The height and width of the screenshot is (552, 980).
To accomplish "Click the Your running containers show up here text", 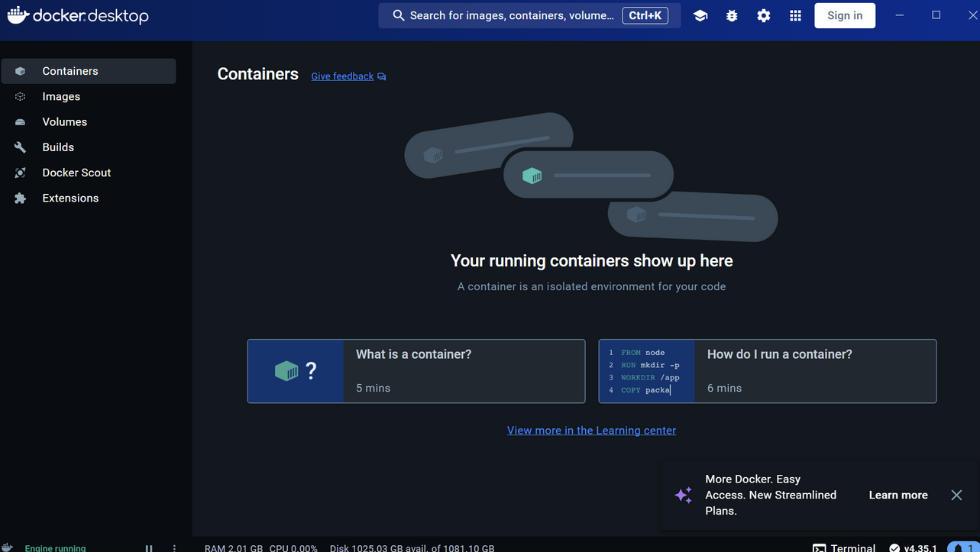I will [x=592, y=260].
